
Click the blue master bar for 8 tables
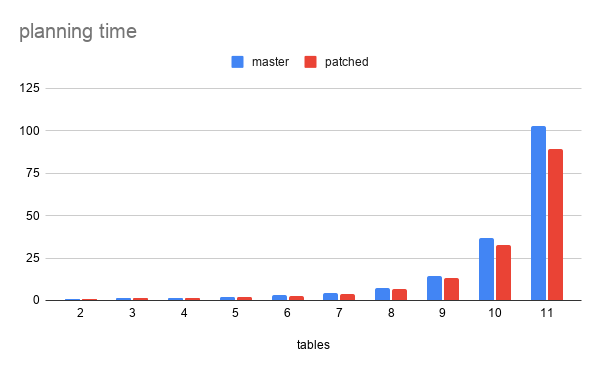(x=382, y=295)
